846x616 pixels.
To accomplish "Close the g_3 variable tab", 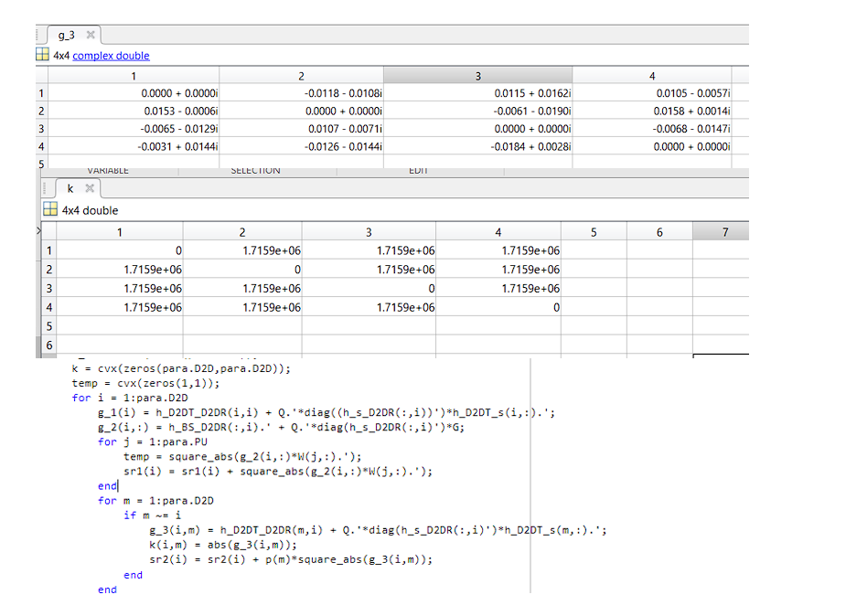I will [x=91, y=35].
